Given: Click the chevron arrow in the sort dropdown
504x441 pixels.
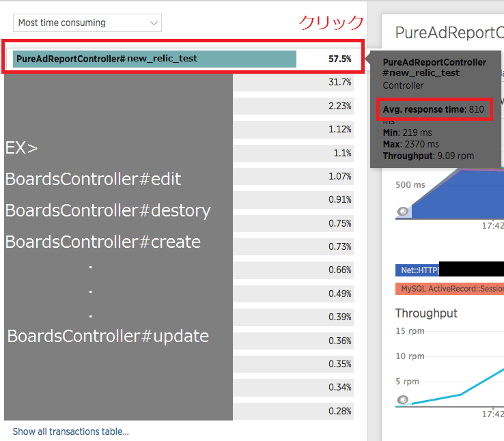Looking at the screenshot, I should click(153, 23).
